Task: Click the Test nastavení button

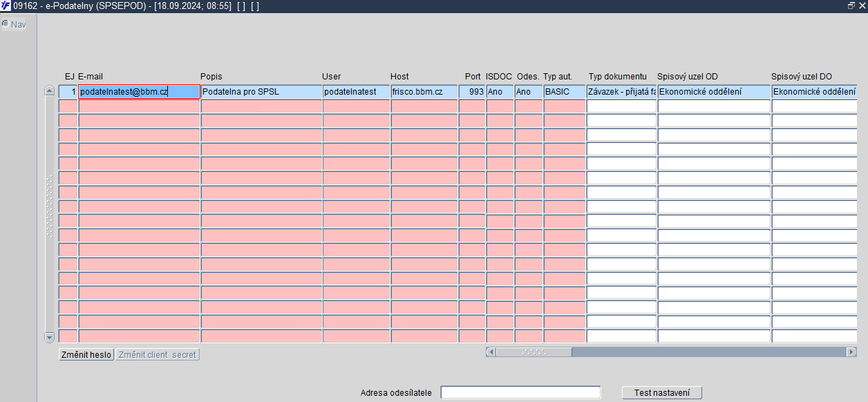Action: [x=662, y=392]
